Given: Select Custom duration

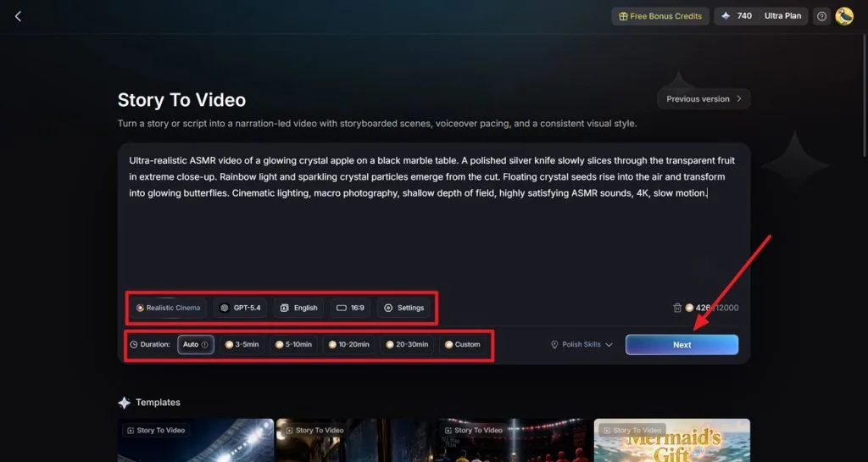Looking at the screenshot, I should click(x=462, y=344).
